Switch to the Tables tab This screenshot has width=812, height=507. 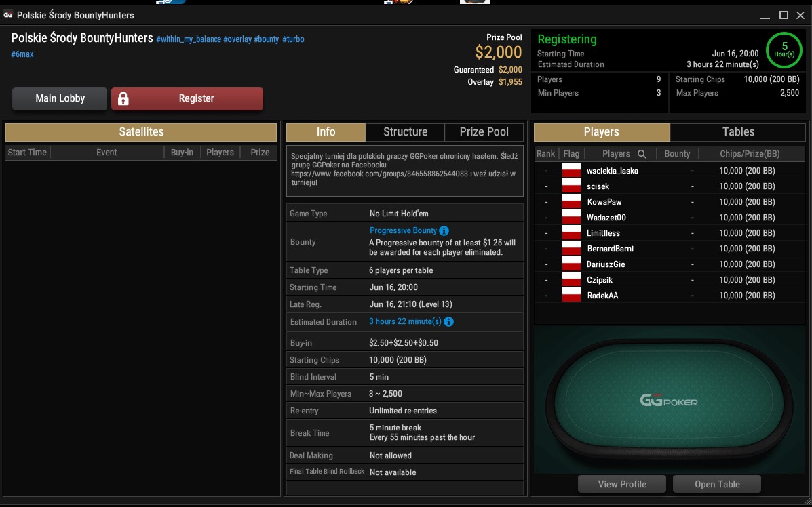coord(738,132)
